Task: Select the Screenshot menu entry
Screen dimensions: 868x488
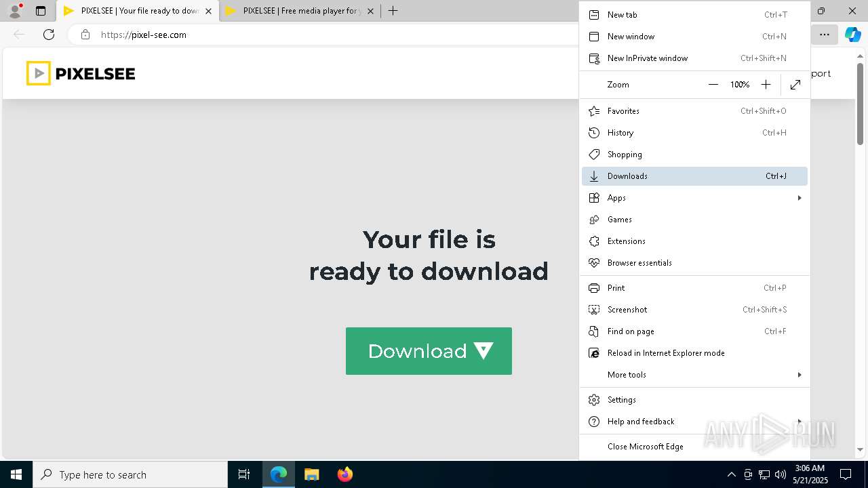Action: pyautogui.click(x=694, y=310)
